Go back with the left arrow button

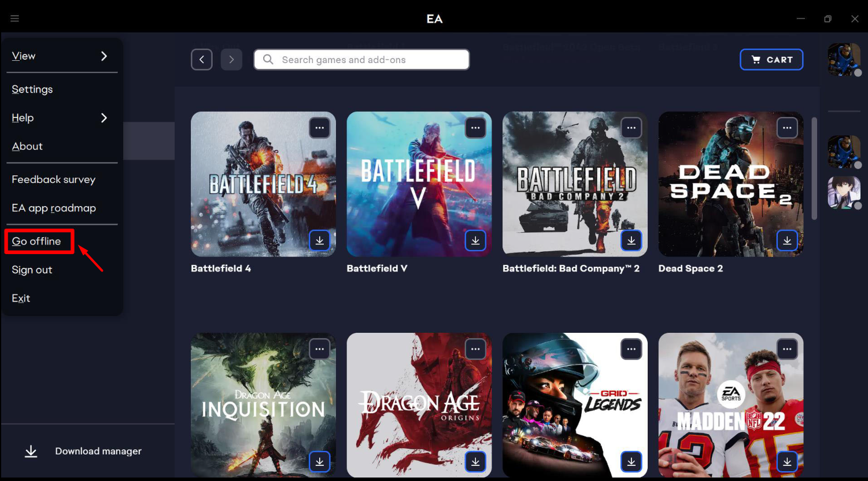point(202,60)
